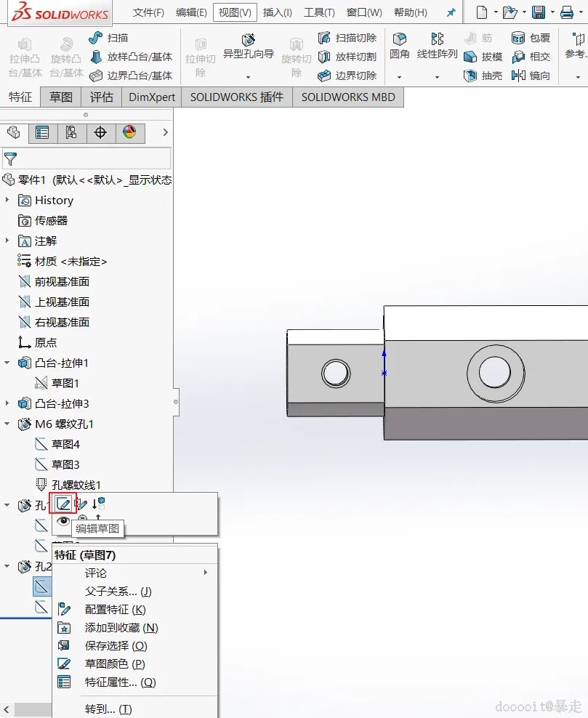The height and width of the screenshot is (718, 588).
Task: Show more manager tabs with right chevron
Action: coord(165,132)
